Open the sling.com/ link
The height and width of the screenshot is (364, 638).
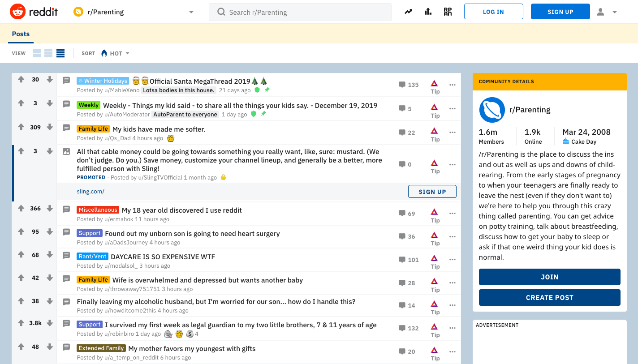91,191
